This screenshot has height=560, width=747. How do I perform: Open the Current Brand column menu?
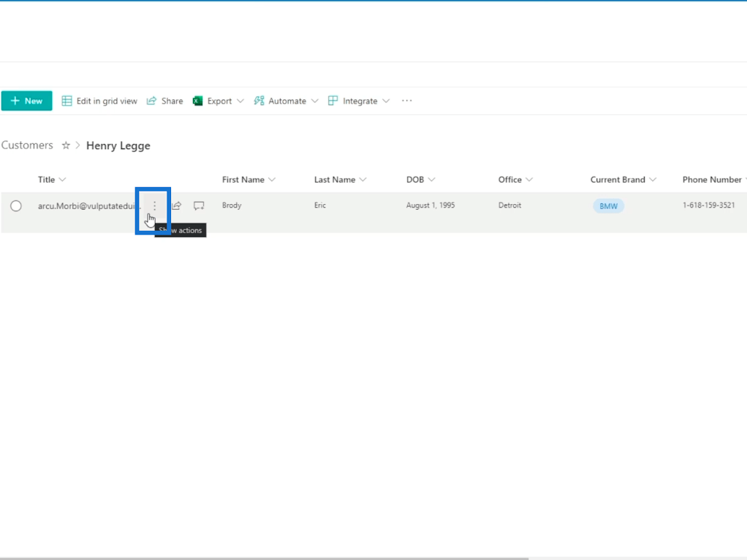[623, 180]
